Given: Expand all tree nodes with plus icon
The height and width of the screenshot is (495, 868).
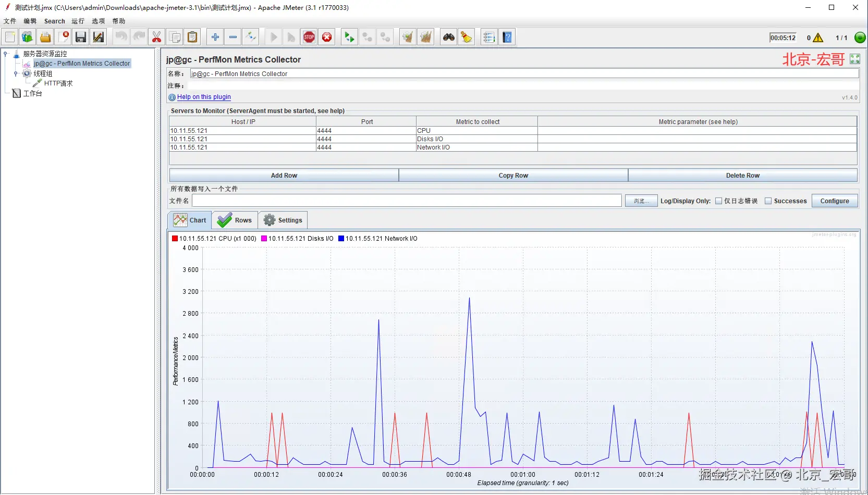Looking at the screenshot, I should click(x=215, y=37).
